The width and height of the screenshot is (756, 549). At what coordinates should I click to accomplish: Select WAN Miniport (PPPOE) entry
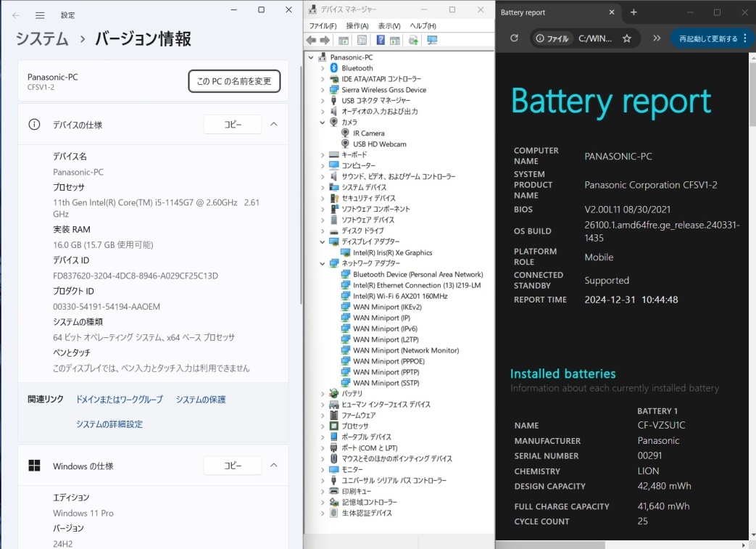[389, 361]
